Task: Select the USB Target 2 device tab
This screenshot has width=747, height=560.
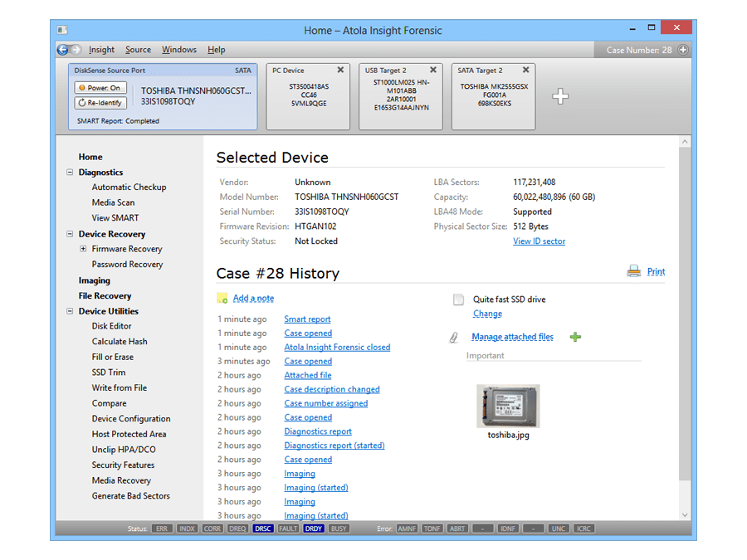Action: (x=401, y=96)
